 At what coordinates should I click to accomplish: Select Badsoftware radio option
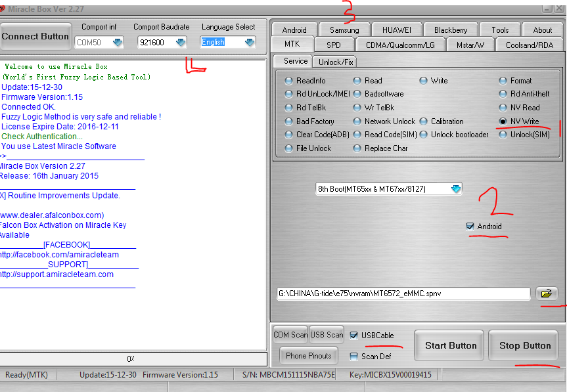(x=378, y=94)
